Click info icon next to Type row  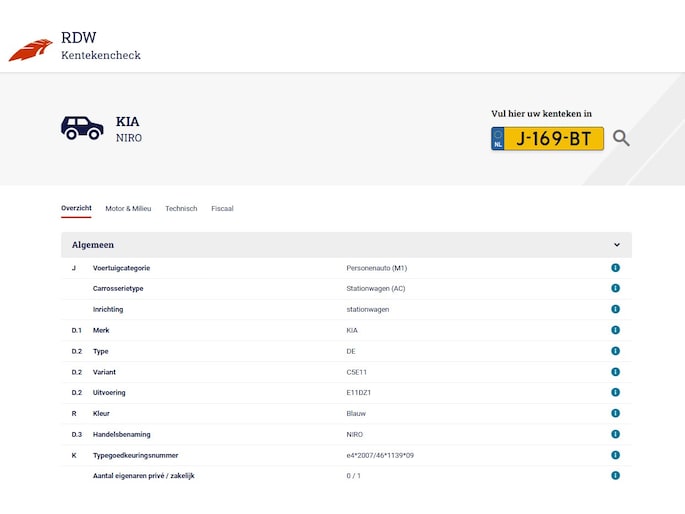[x=615, y=351]
